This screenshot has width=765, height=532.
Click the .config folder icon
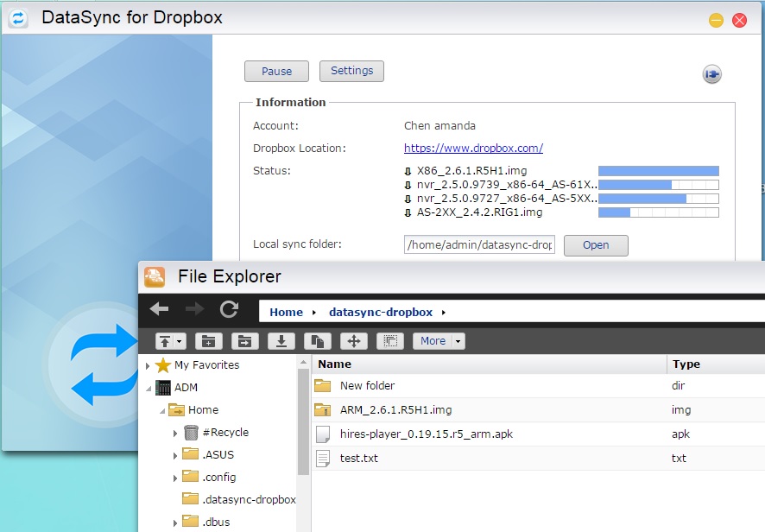pos(190,477)
